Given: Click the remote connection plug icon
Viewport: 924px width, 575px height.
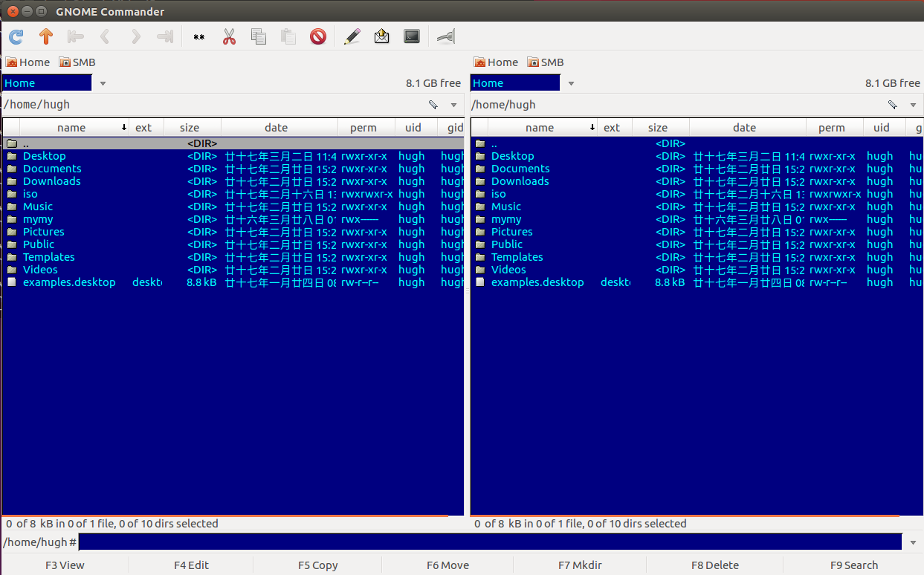Looking at the screenshot, I should click(x=446, y=36).
